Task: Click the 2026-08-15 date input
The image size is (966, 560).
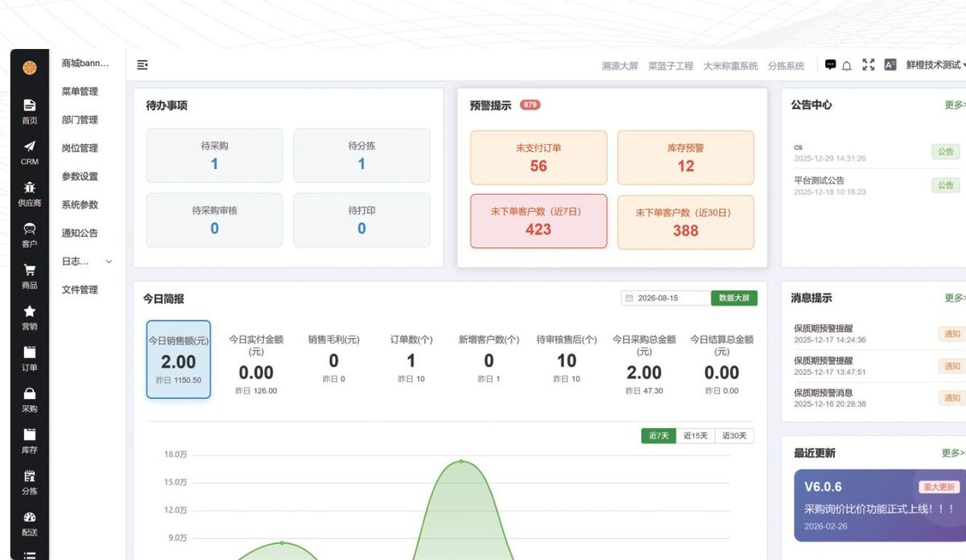Action: (x=666, y=298)
